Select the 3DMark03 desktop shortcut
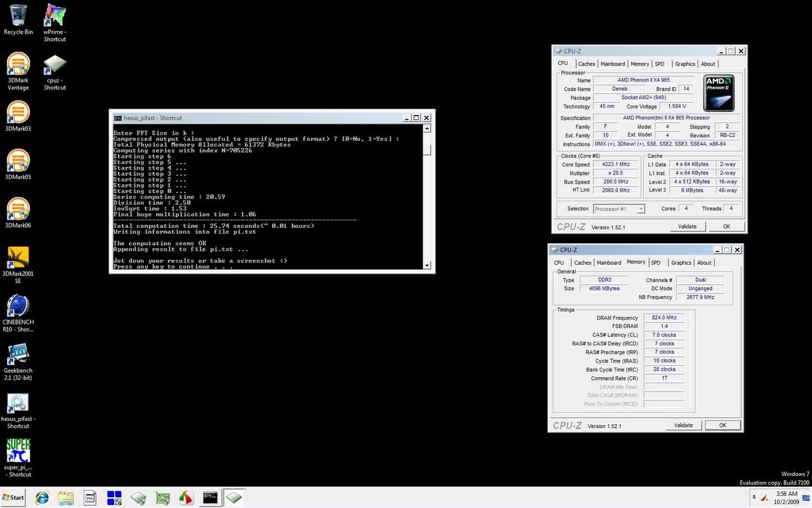This screenshot has height=508, width=812. pos(18,116)
